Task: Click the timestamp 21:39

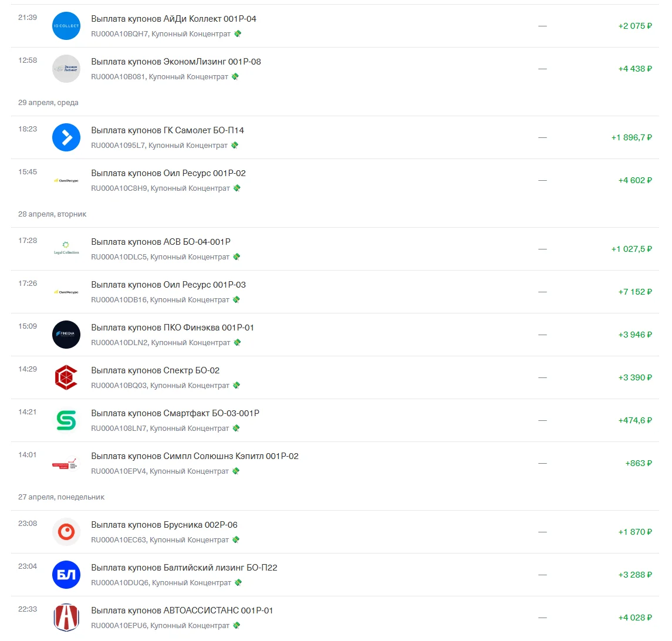Action: pos(28,18)
